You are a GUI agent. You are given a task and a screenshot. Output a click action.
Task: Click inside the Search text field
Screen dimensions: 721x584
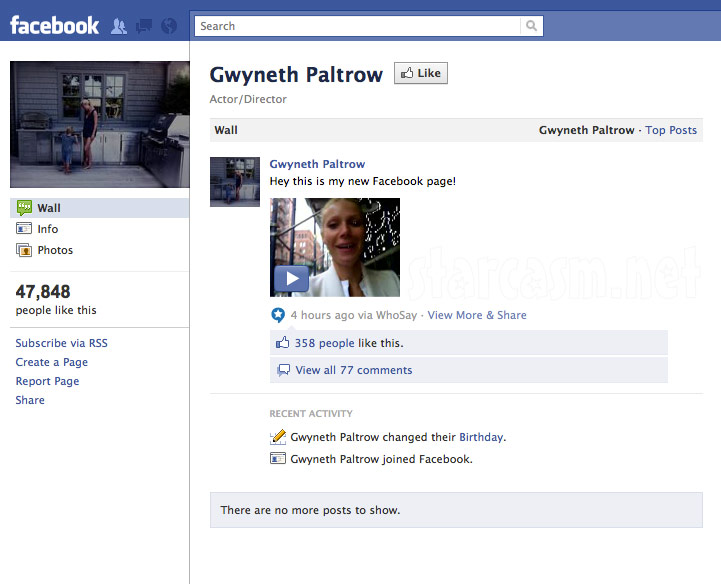pos(358,26)
